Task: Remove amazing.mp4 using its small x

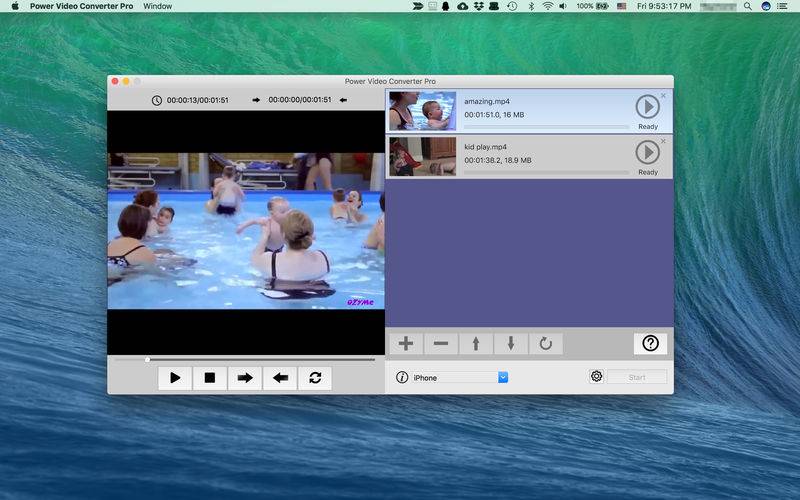Action: (663, 95)
